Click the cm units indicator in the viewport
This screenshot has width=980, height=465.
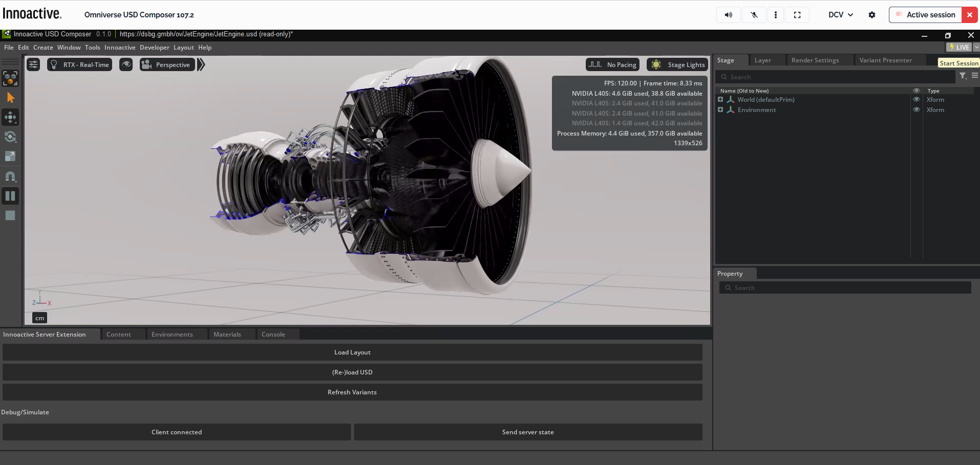point(39,318)
